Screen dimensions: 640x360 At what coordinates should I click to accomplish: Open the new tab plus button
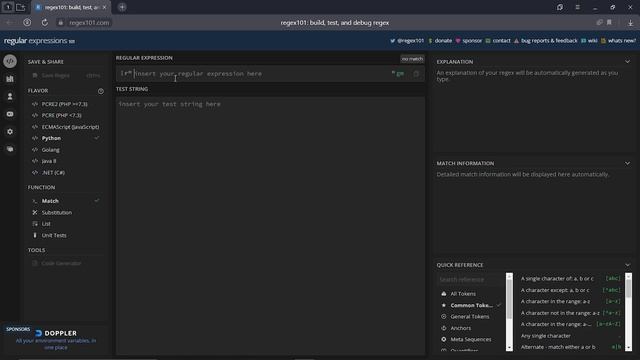[x=122, y=7]
